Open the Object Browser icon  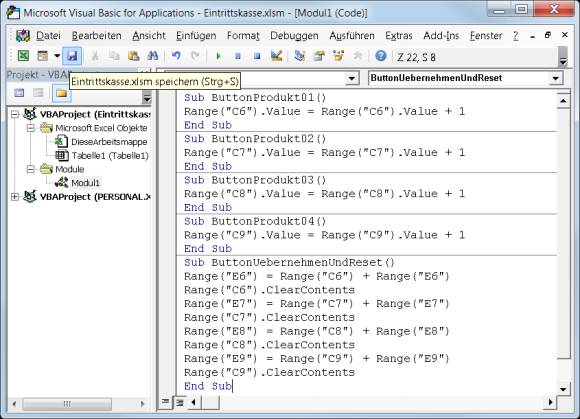click(x=338, y=56)
